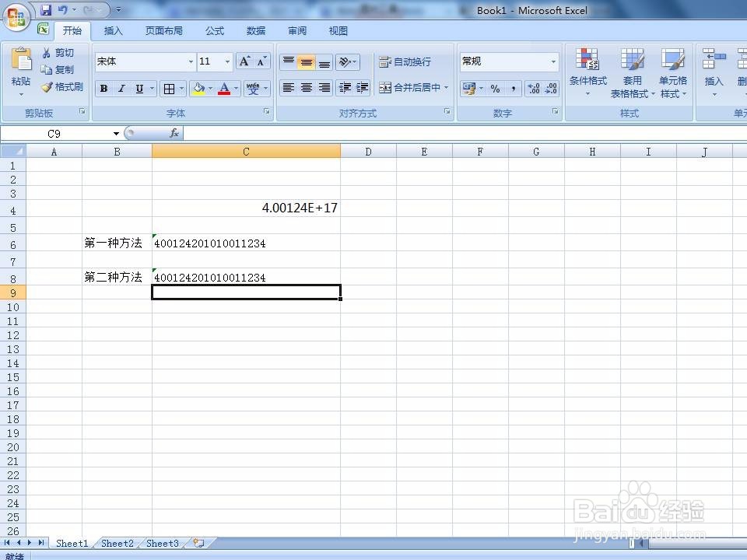Screen dimensions: 747x560
Task: Decrease font size with small A
Action: click(x=261, y=61)
